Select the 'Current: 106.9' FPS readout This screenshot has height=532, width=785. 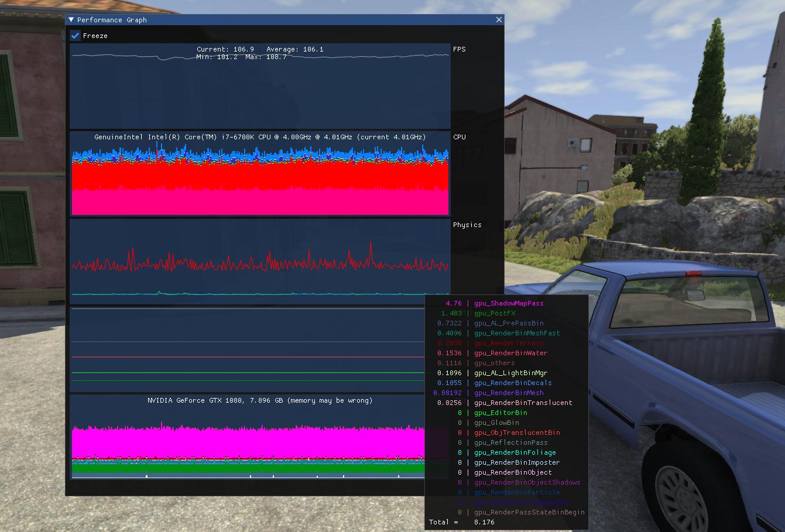(225, 49)
